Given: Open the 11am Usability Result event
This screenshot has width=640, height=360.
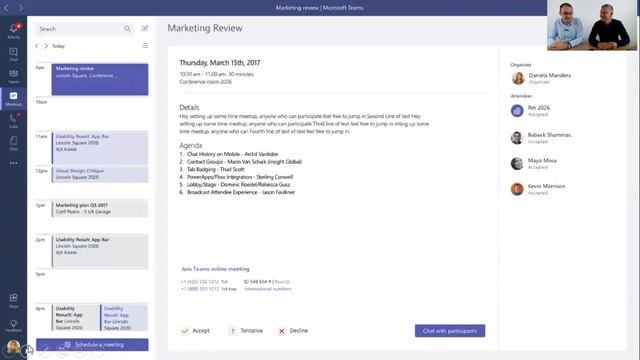Looking at the screenshot, I should coord(100,147).
